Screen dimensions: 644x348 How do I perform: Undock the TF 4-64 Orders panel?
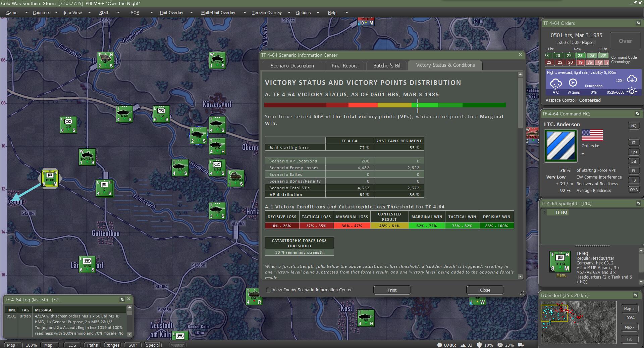(x=638, y=23)
